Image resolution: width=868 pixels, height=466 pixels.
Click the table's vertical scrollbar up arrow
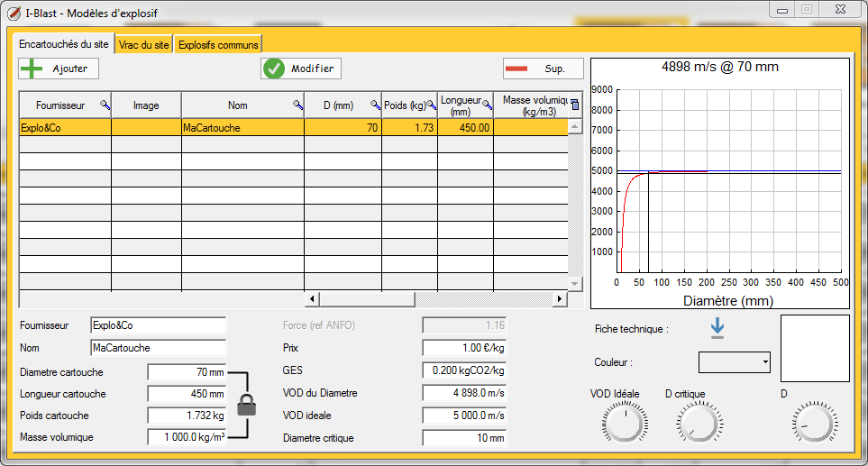(x=575, y=127)
